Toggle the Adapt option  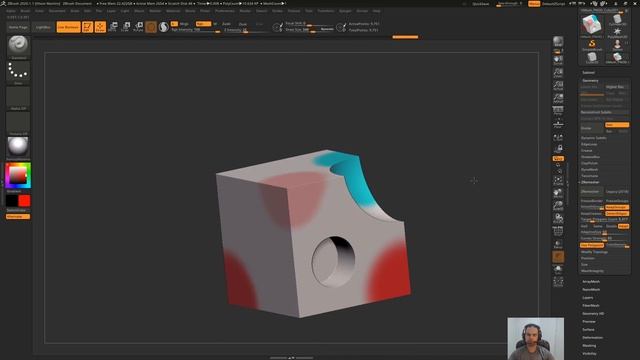click(623, 226)
